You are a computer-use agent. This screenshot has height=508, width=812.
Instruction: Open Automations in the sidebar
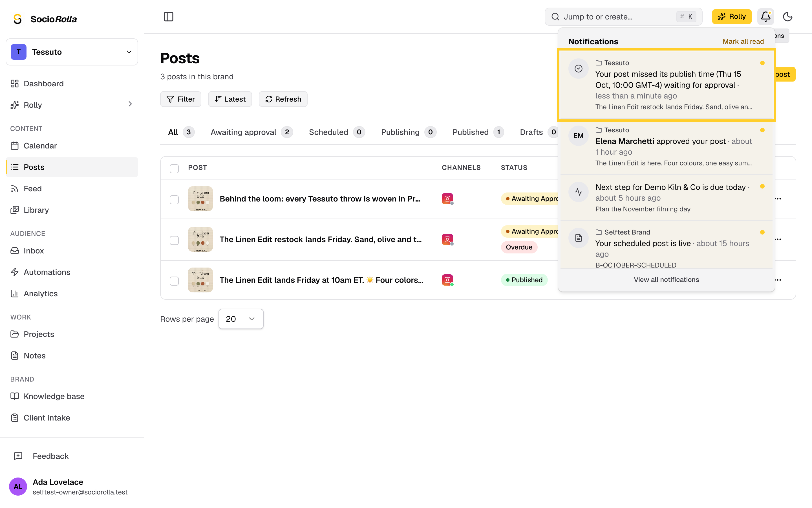click(72, 272)
